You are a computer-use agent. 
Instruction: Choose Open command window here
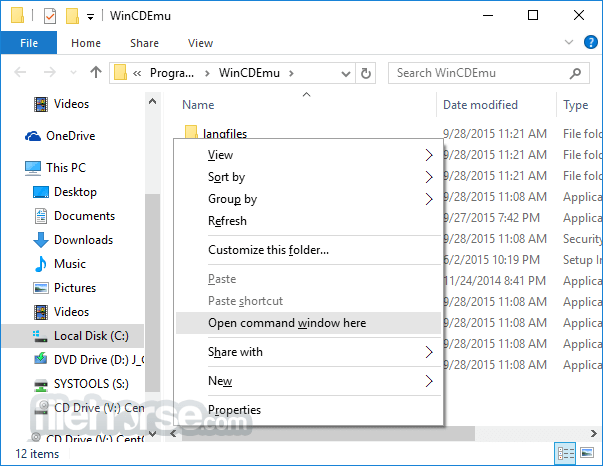point(308,323)
